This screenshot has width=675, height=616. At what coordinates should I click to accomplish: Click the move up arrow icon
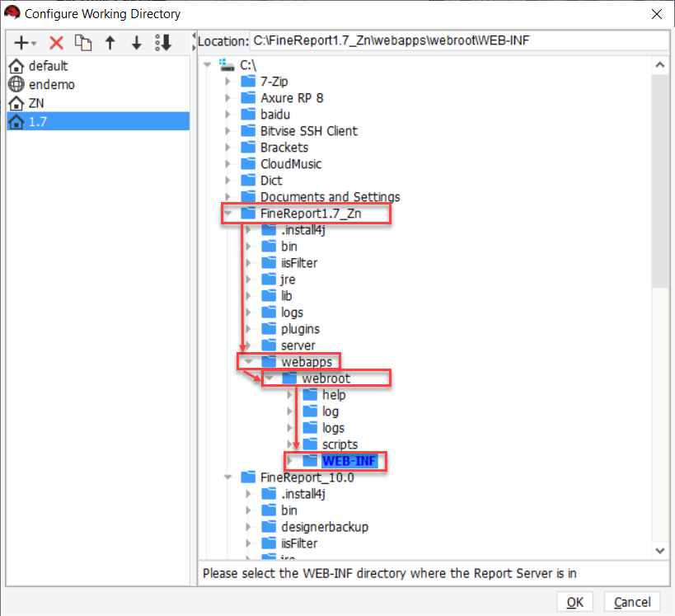coord(110,43)
